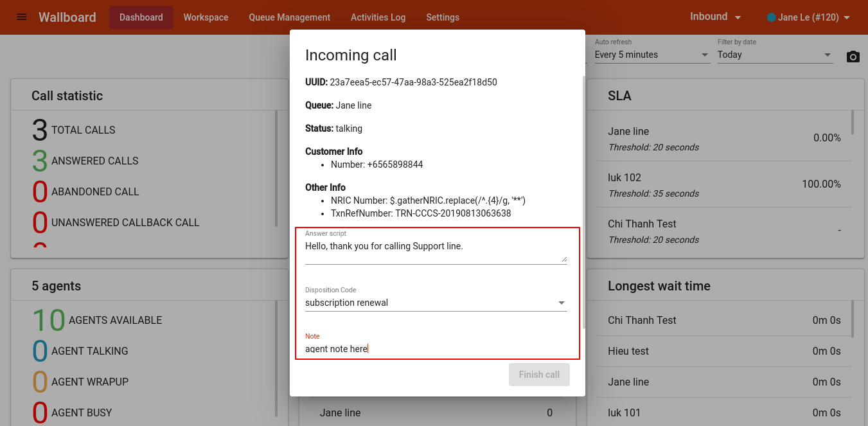
Task: Click the SLA panel scrollbar
Action: click(853, 122)
